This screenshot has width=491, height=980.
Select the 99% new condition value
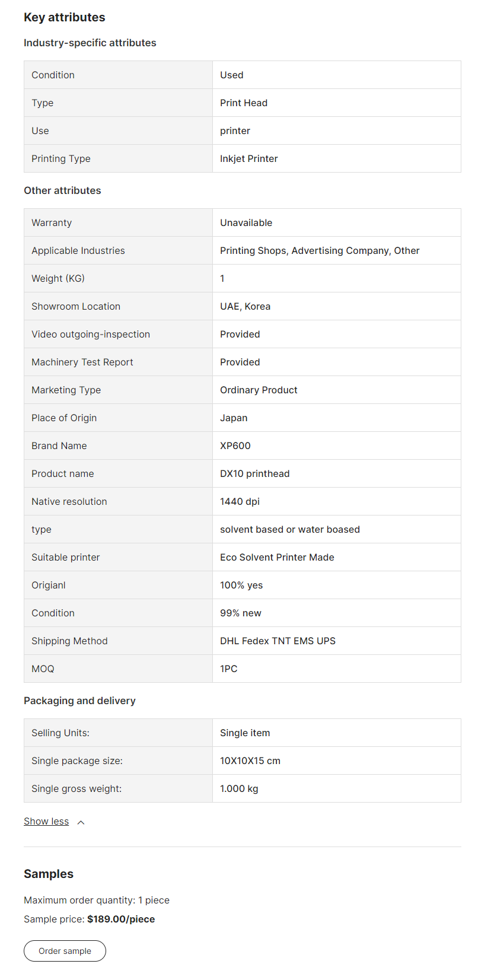tap(241, 613)
